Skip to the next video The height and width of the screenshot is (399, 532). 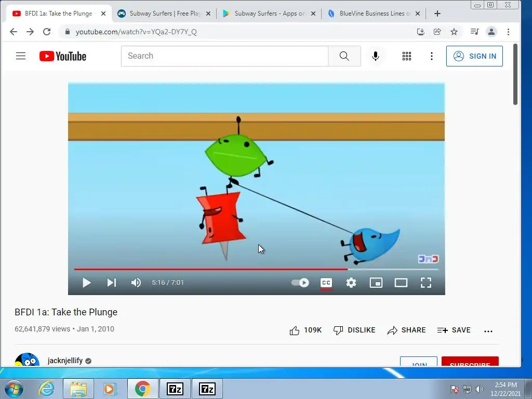112,283
